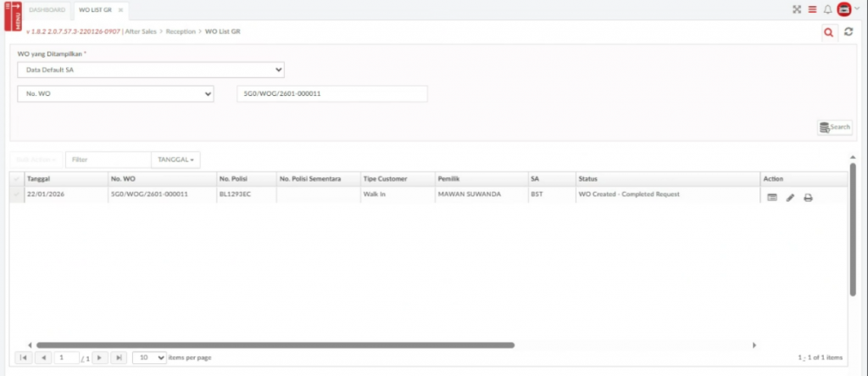Toggle the select-all checkbox in table header
868x376 pixels.
point(16,179)
